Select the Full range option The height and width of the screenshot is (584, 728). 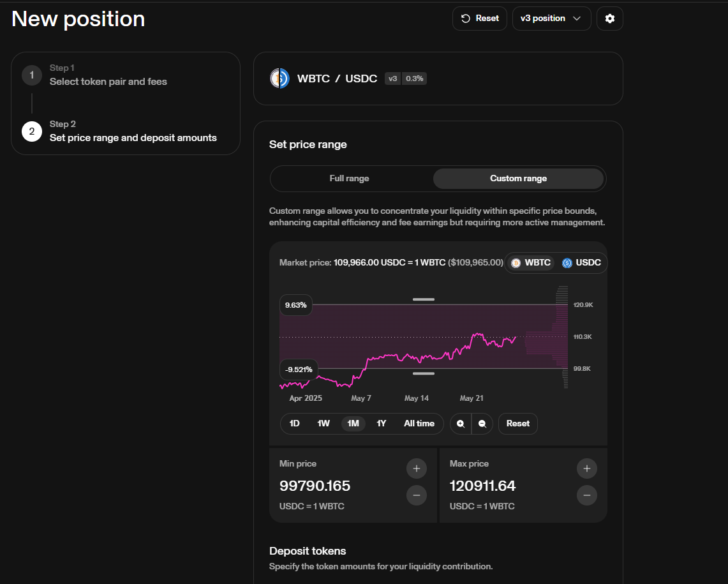pyautogui.click(x=349, y=179)
